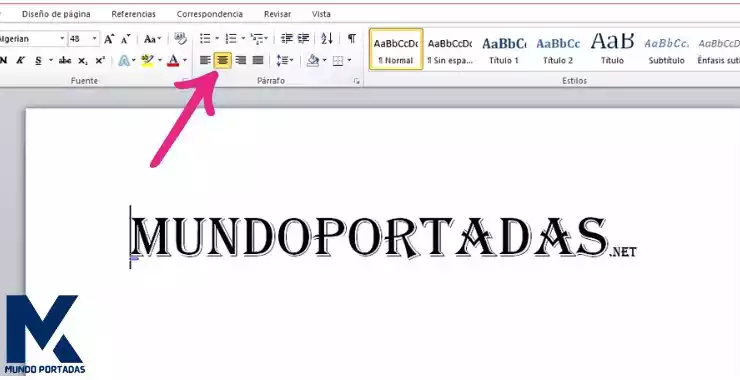Click the MUNDOPORTADAS heading in the document
740x380 pixels.
[369, 237]
